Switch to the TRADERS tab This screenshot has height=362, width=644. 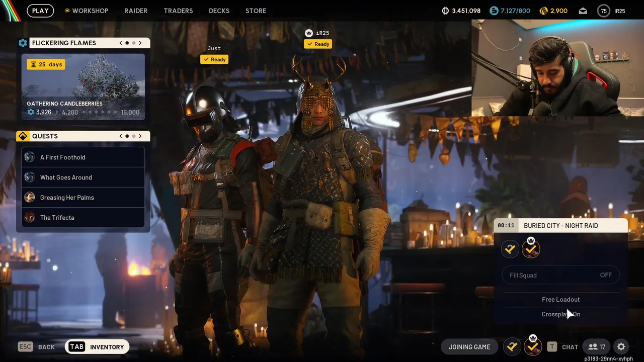click(x=178, y=11)
